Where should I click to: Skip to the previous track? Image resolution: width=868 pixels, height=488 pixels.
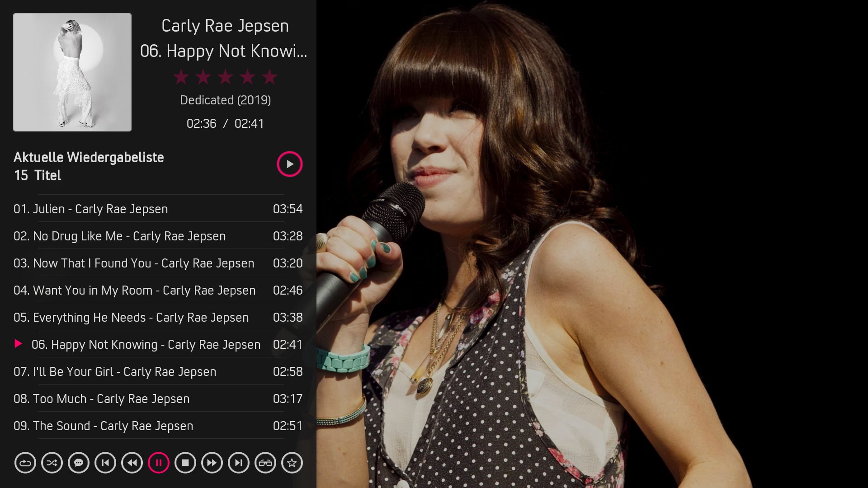click(105, 463)
